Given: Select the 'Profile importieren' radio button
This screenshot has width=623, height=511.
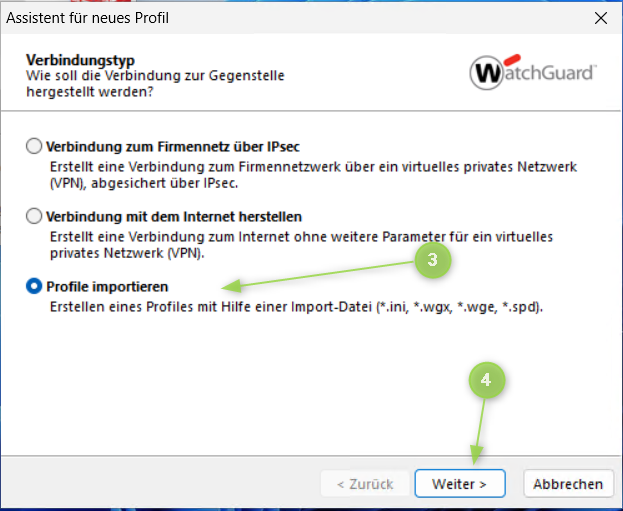Looking at the screenshot, I should (34, 286).
